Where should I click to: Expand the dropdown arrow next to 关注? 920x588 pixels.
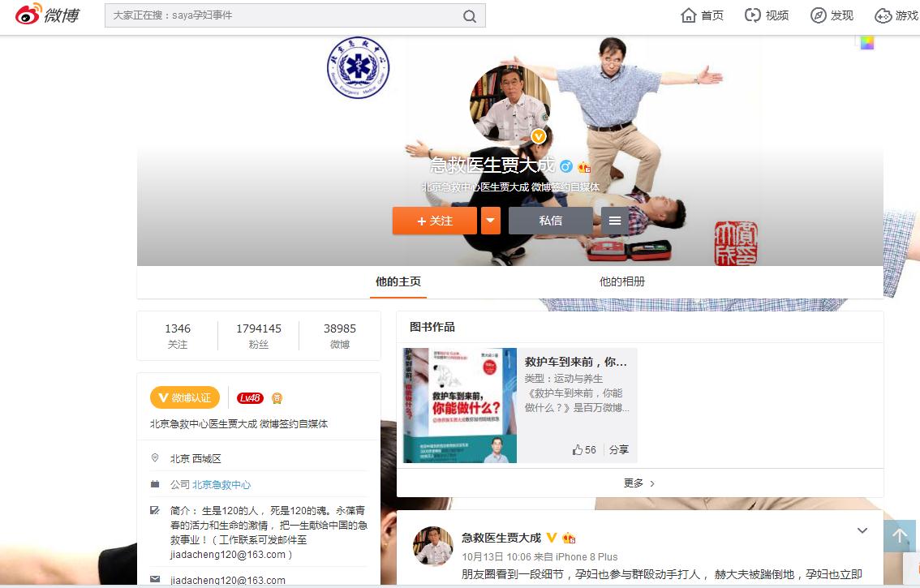[490, 221]
